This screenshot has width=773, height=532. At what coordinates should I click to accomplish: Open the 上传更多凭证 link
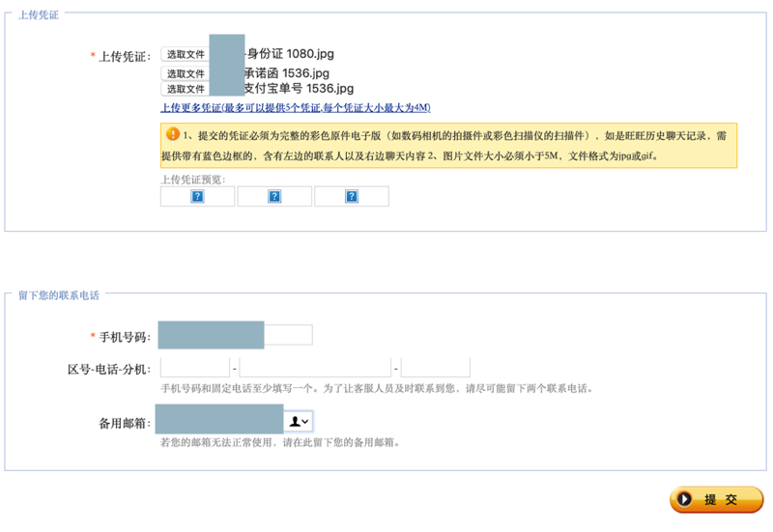tap(296, 107)
